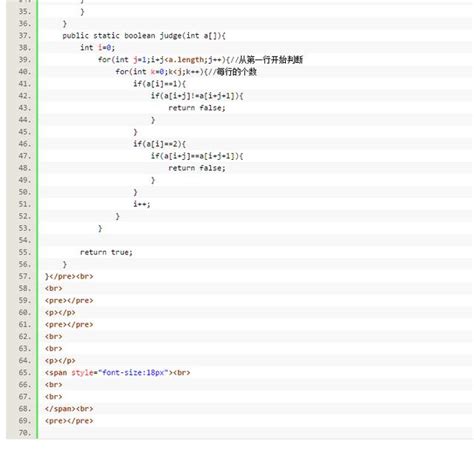Click the 'if(a[i]==1){' line
This screenshot has height=450, width=474.
159,84
